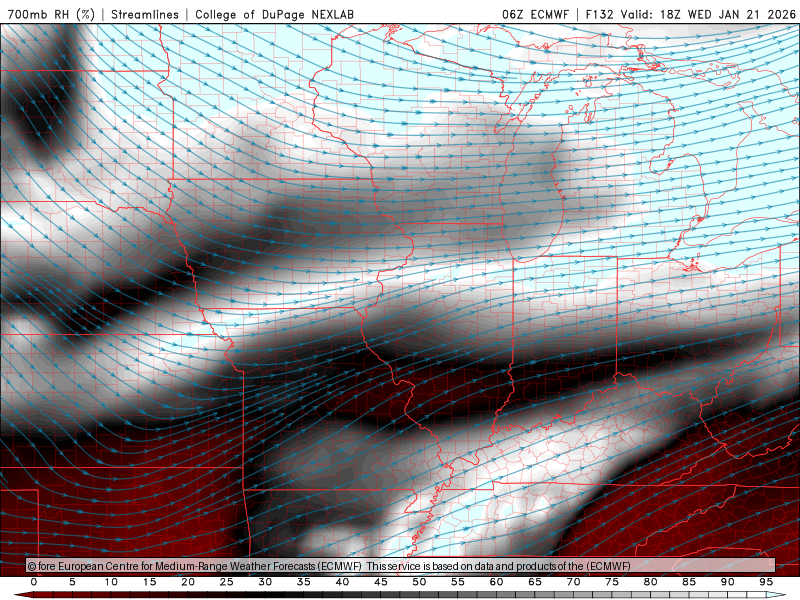Click the '70' color scale label
The width and height of the screenshot is (800, 600).
tap(573, 582)
